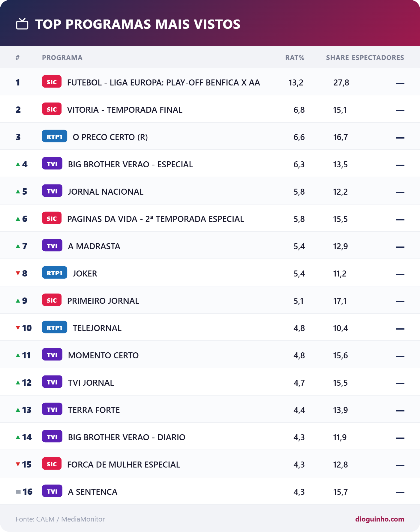This screenshot has width=420, height=532.
Task: Open the dioguinho.com link
Action: pos(380,519)
